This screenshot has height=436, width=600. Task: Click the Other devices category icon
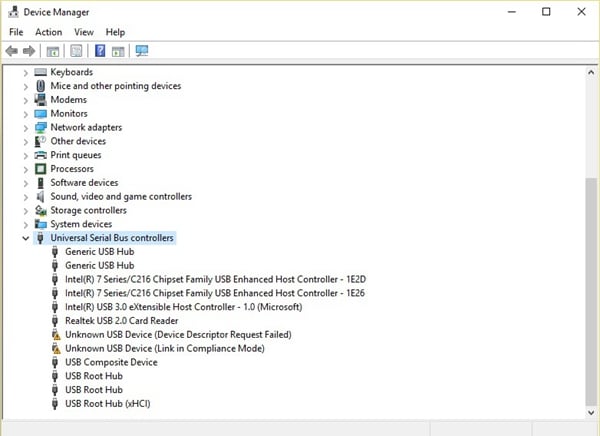[x=41, y=141]
